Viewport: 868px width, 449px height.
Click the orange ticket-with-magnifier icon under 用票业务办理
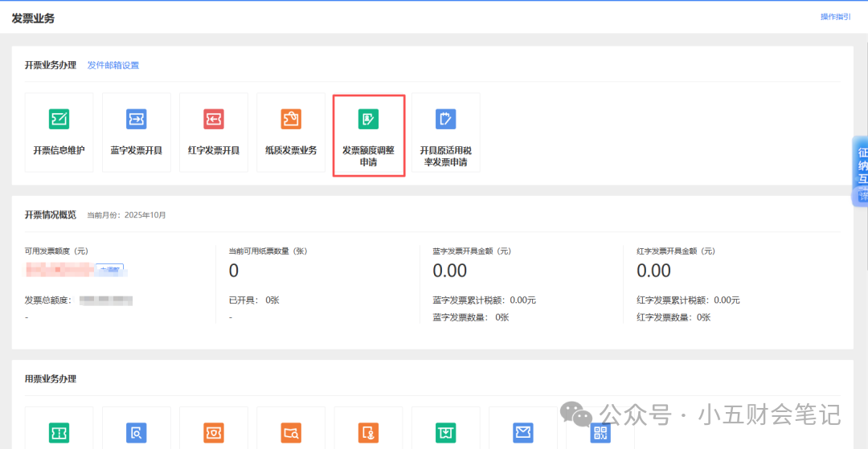(x=291, y=432)
